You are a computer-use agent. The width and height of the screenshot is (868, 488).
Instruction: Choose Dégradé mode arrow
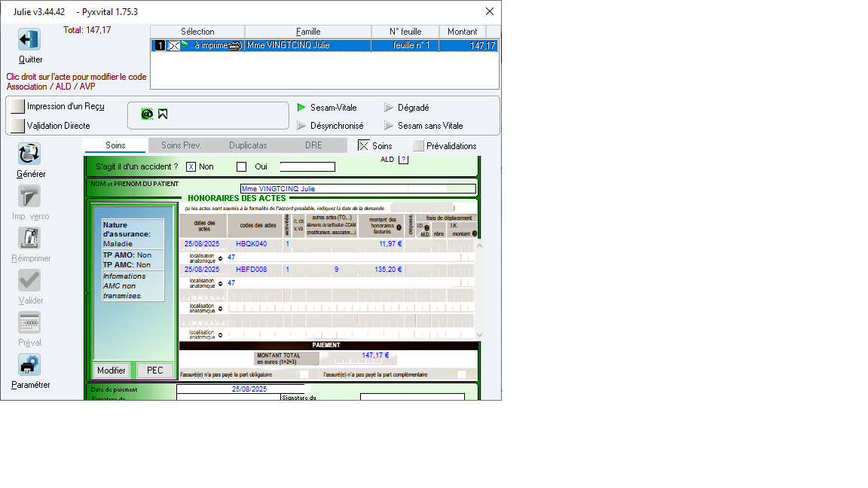click(389, 108)
